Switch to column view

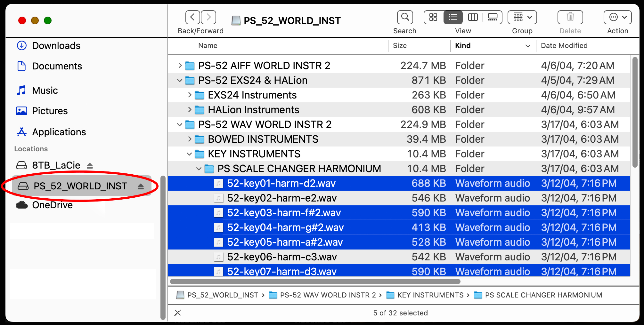click(x=473, y=17)
